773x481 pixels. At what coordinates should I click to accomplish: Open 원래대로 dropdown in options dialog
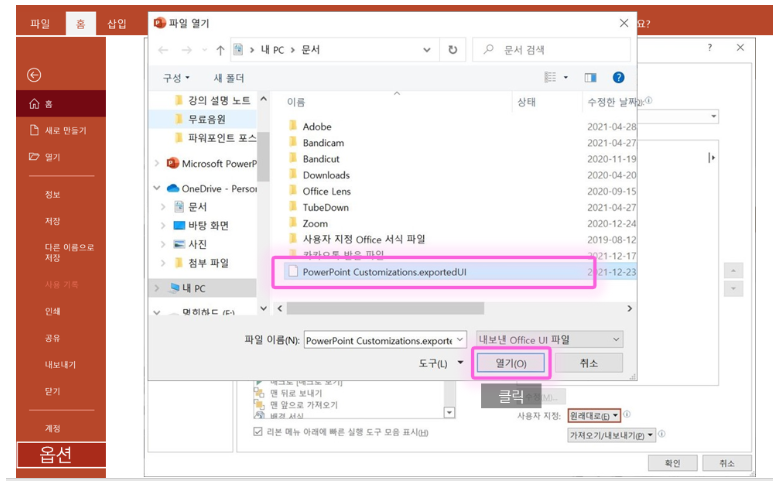click(594, 416)
